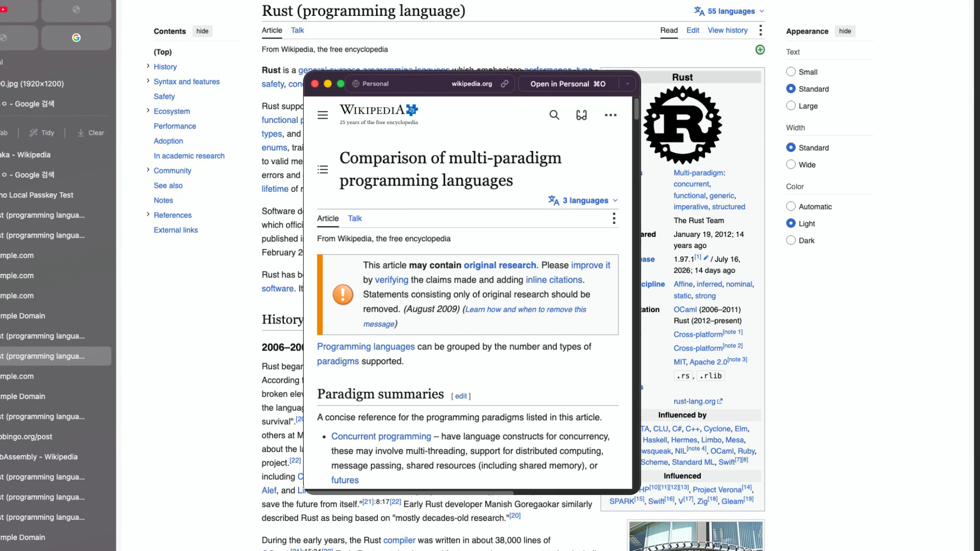Open the inline citations link
Viewport: 980px width, 551px height.
click(x=554, y=280)
